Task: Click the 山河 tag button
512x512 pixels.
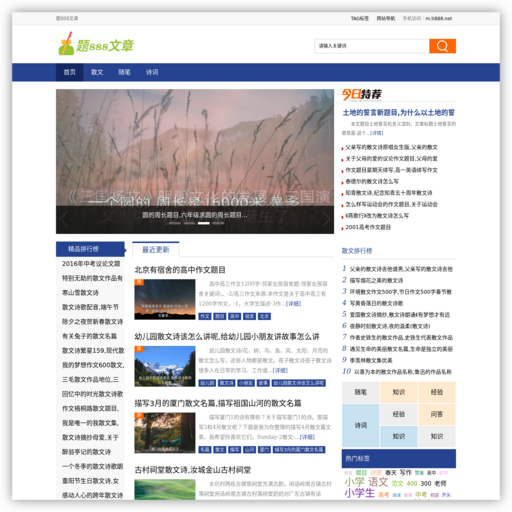Action: pyautogui.click(x=249, y=450)
